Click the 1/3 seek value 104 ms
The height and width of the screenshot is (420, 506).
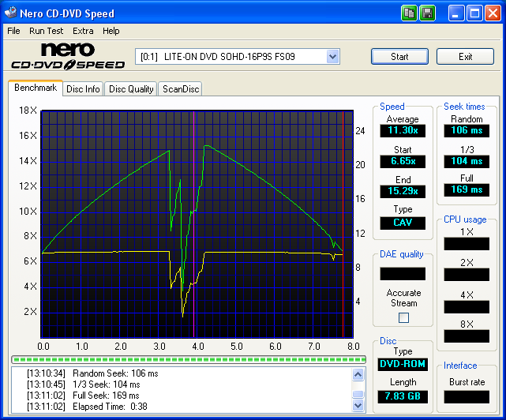click(467, 161)
